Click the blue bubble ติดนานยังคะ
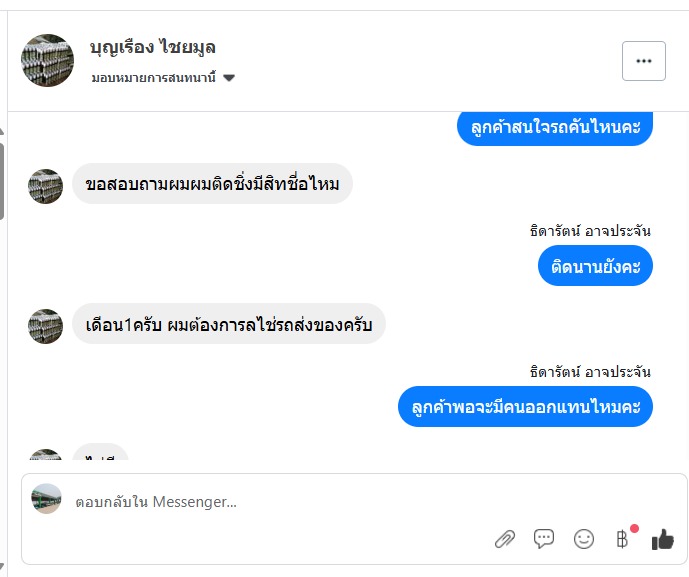This screenshot has width=689, height=577. point(595,266)
